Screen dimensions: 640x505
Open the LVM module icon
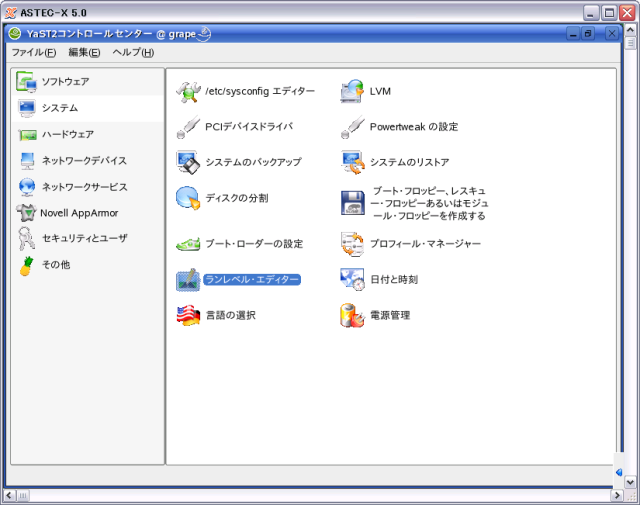pyautogui.click(x=352, y=92)
